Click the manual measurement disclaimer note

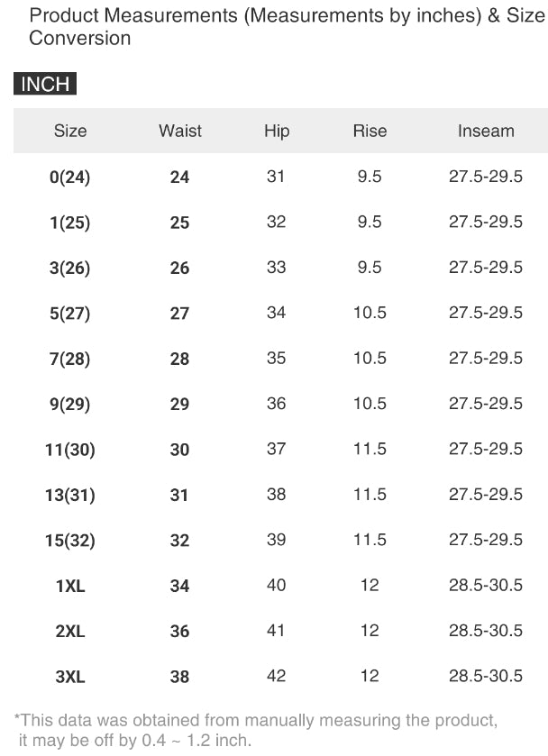pos(255,730)
